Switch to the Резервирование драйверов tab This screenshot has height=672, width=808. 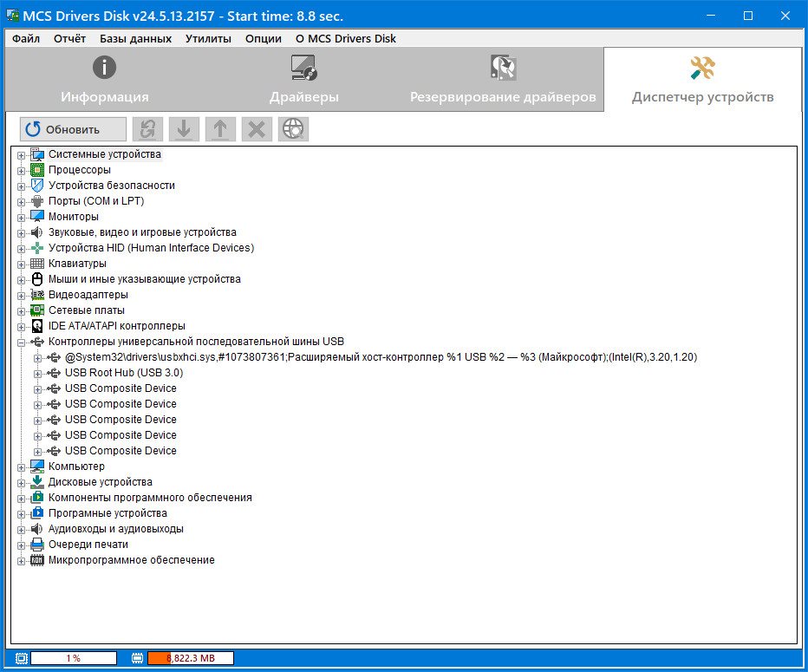pyautogui.click(x=503, y=80)
